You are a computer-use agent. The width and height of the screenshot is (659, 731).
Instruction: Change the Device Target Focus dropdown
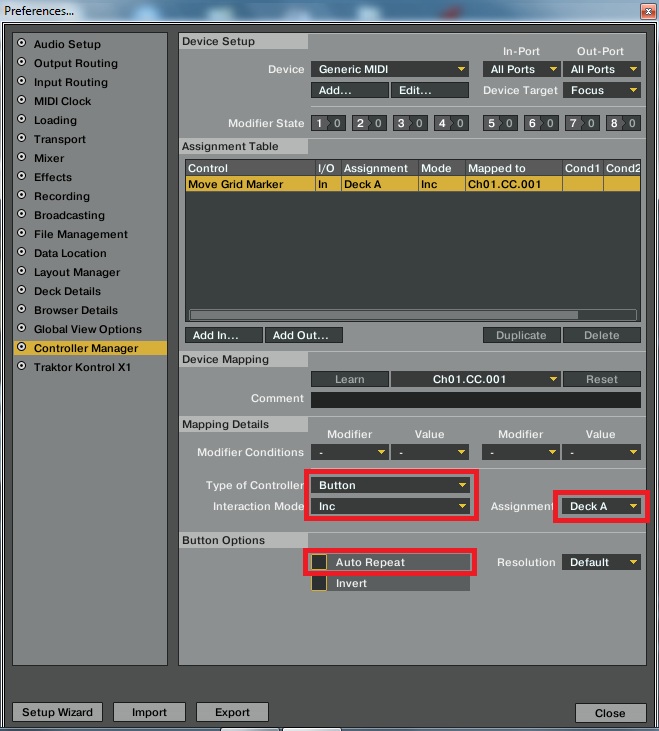602,90
